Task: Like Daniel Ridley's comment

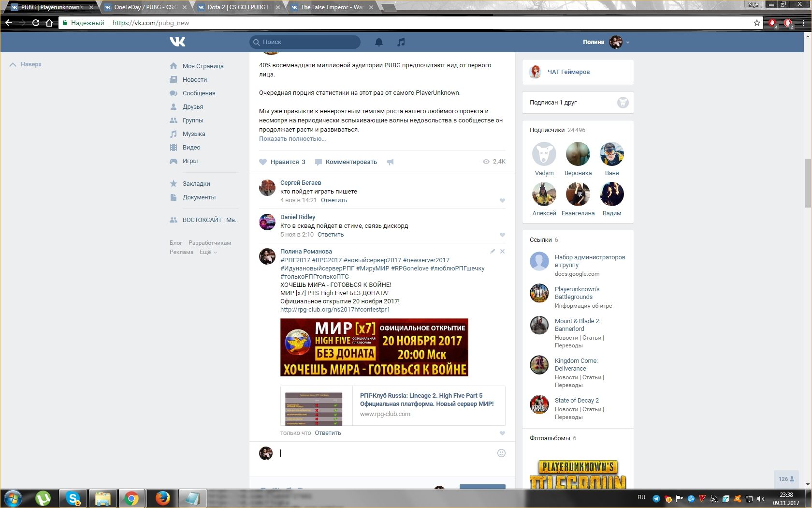Action: pyautogui.click(x=502, y=235)
